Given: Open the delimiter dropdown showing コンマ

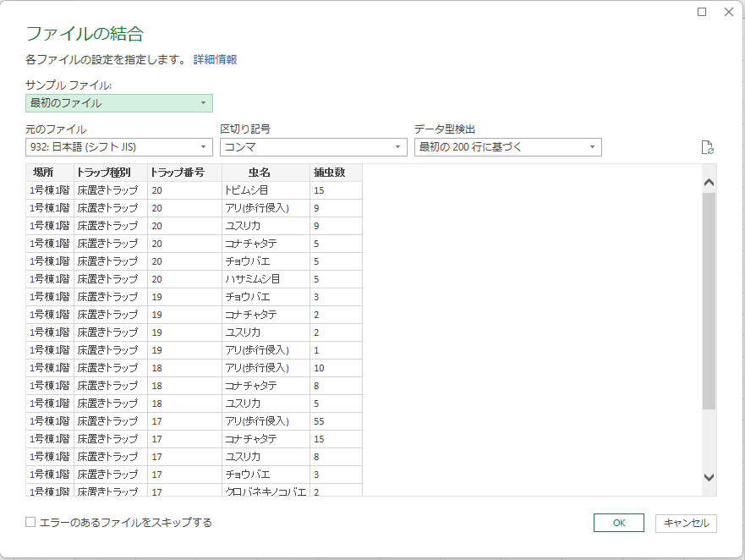Looking at the screenshot, I should [313, 147].
